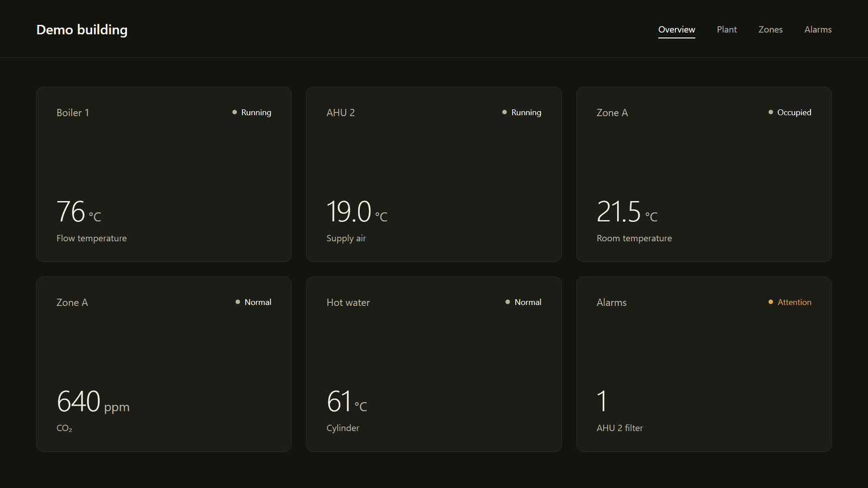Click the Flow temperature label

pyautogui.click(x=92, y=238)
